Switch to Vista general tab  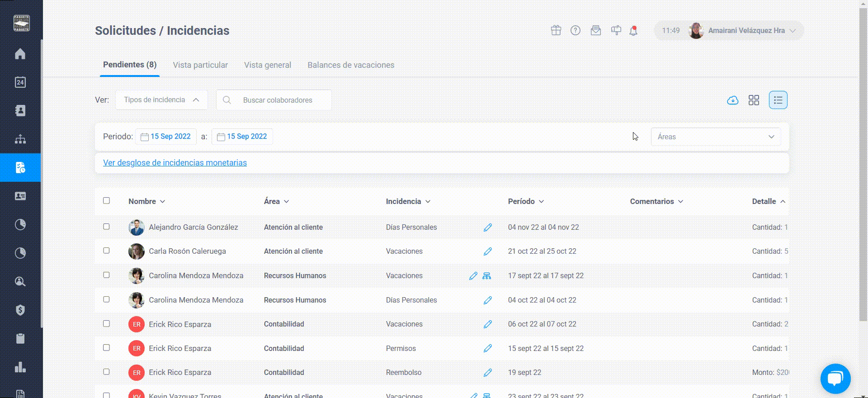(268, 65)
